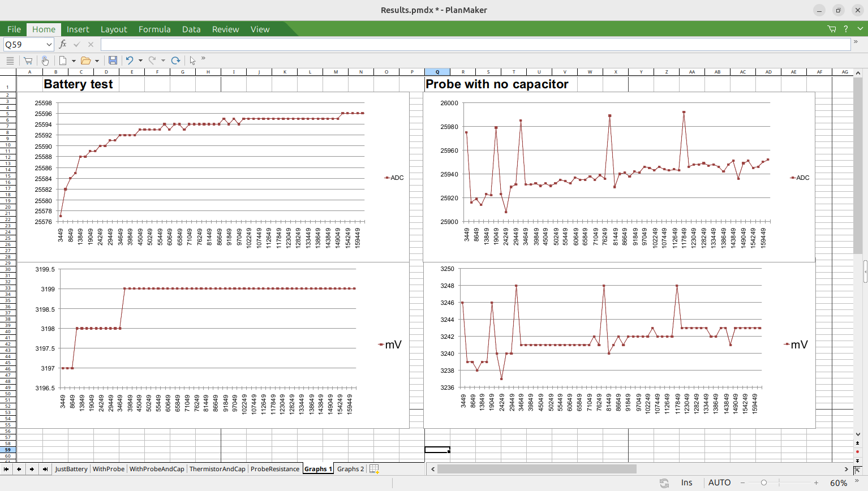This screenshot has width=868, height=491.
Task: Open the Review ribbon tab
Action: coord(225,29)
